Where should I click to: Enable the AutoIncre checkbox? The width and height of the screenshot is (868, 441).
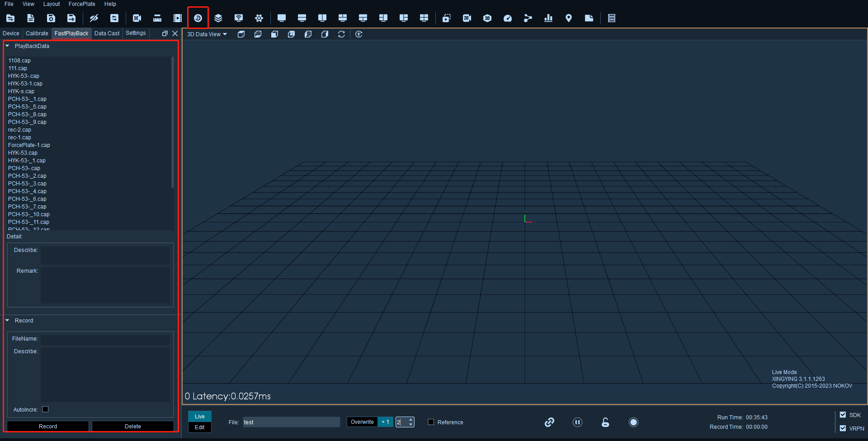(45, 409)
